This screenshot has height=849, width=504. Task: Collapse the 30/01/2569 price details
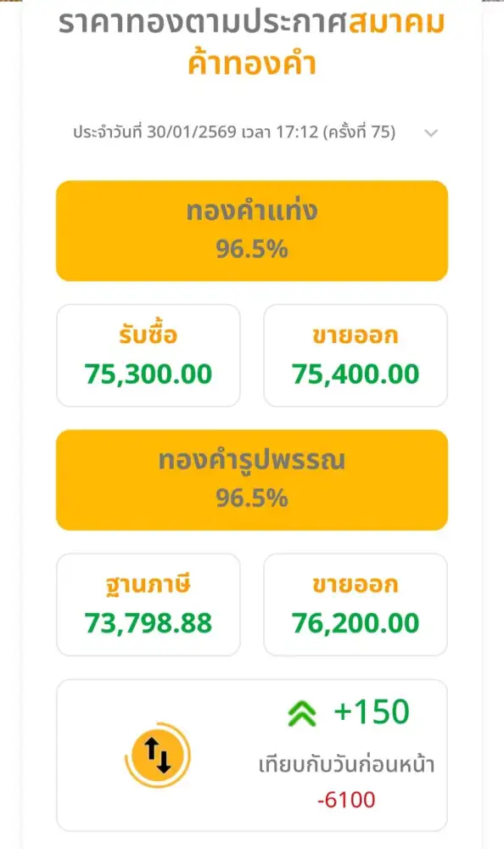coord(433,133)
